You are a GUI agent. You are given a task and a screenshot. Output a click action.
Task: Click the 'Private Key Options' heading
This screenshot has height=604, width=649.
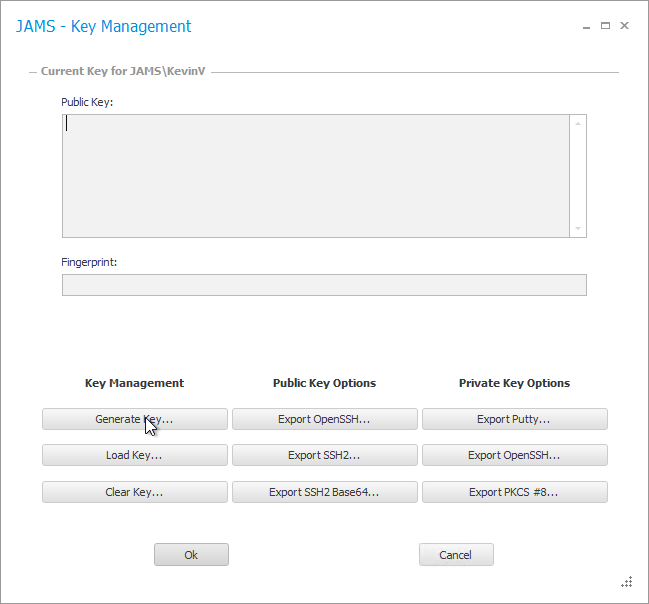tap(514, 383)
